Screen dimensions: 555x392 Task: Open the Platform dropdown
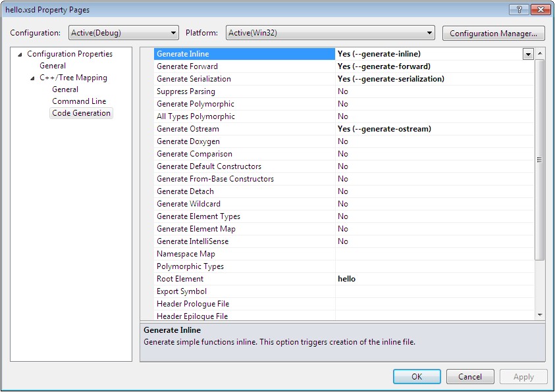(x=330, y=33)
